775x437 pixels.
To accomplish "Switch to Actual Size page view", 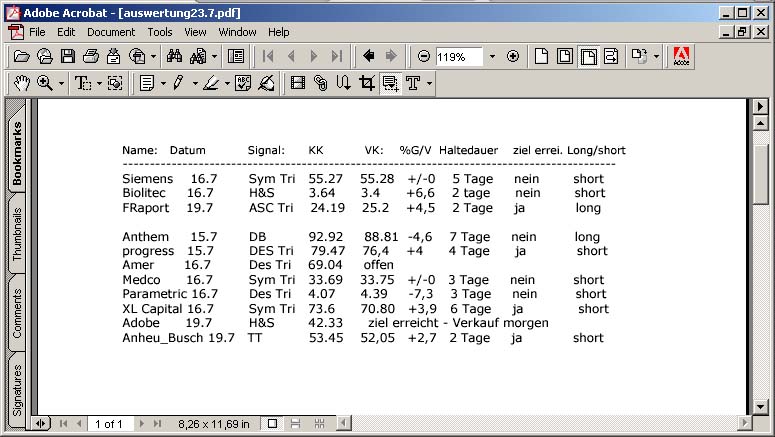I will click(x=541, y=56).
